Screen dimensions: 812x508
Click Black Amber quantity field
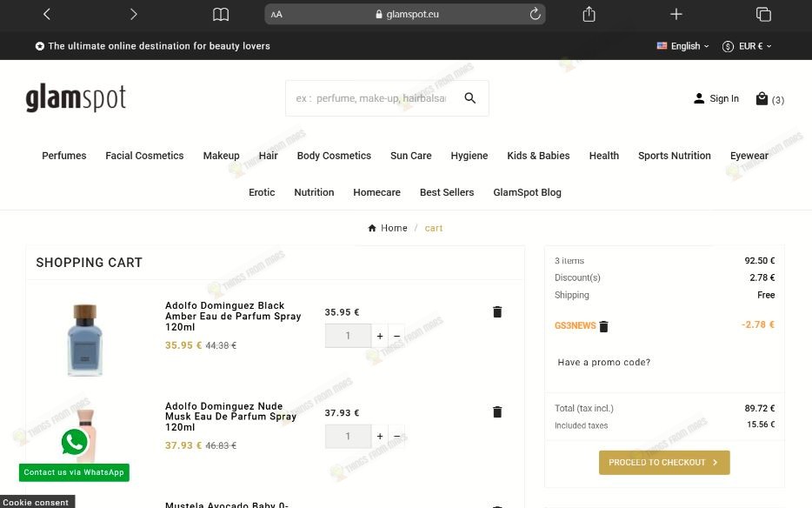[348, 336]
